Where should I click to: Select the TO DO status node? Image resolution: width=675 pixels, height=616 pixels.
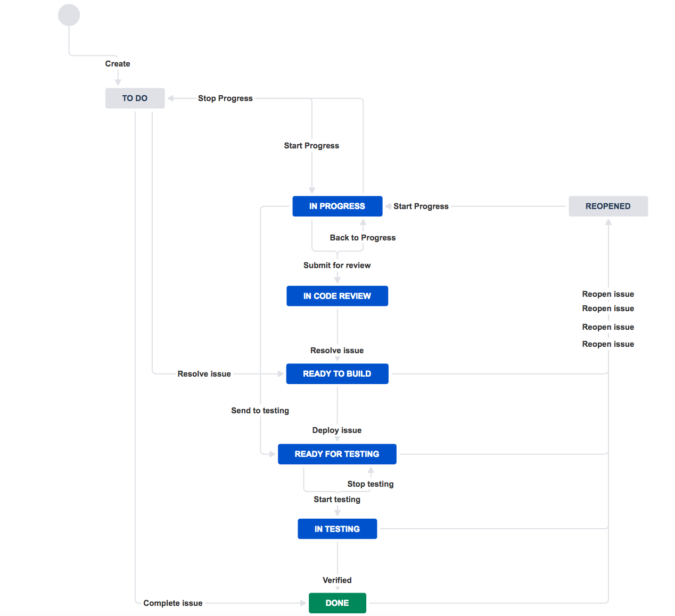(x=135, y=98)
